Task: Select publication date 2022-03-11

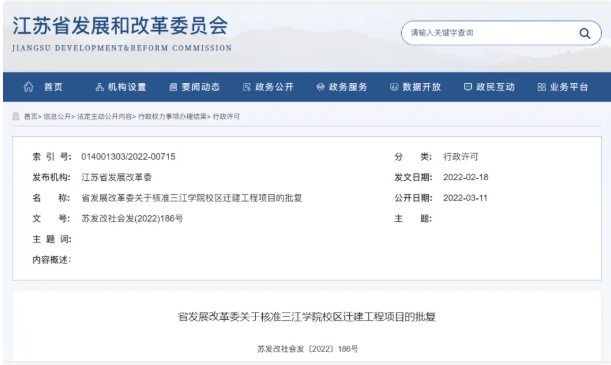Action: tap(465, 198)
